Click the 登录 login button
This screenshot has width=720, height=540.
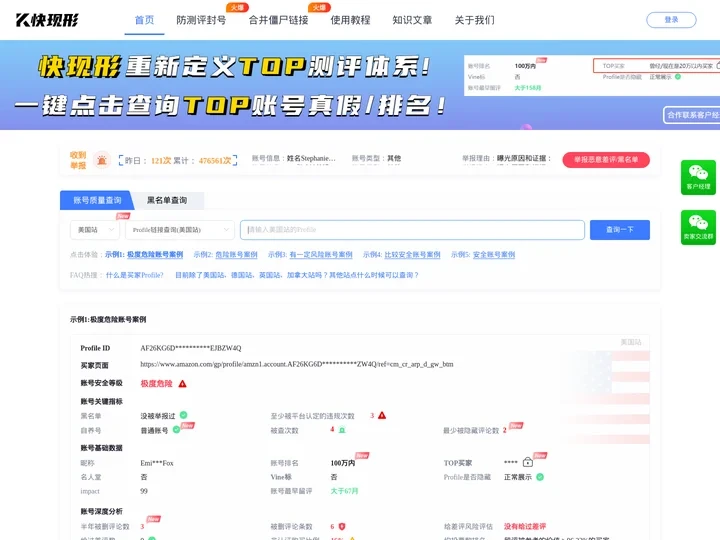click(671, 20)
